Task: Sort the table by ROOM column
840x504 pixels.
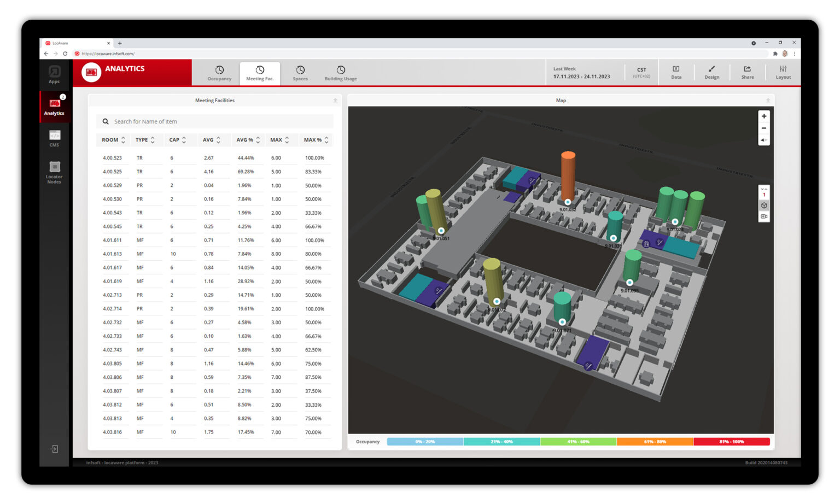Action: pyautogui.click(x=113, y=140)
